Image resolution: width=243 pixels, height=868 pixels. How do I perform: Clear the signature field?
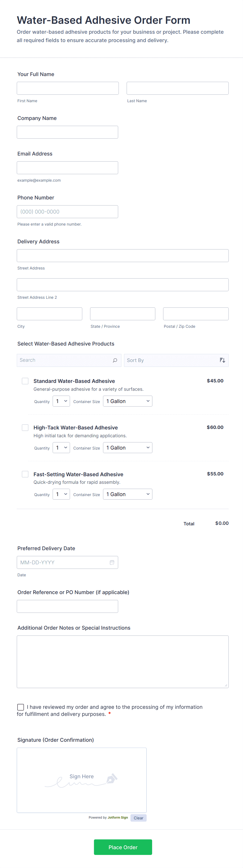pos(138,818)
